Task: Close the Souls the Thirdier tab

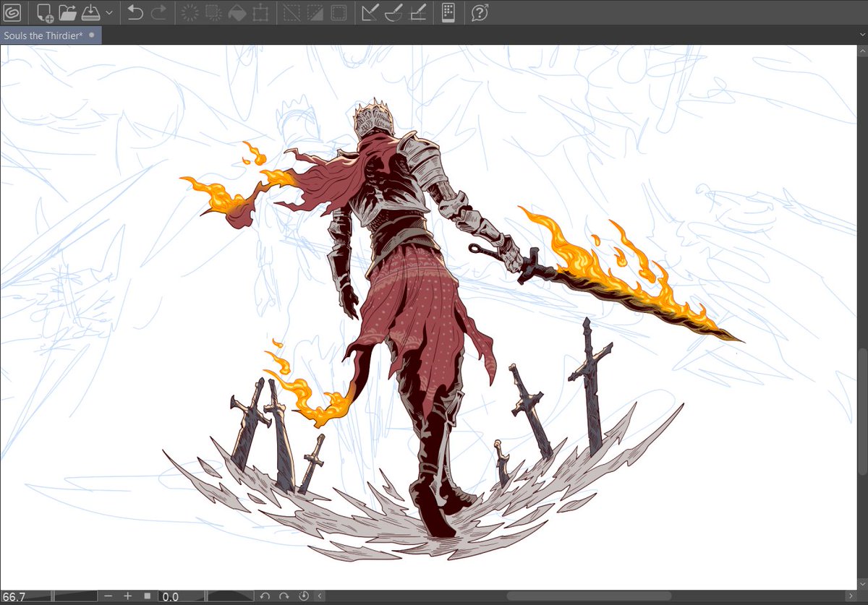Action: tap(92, 35)
